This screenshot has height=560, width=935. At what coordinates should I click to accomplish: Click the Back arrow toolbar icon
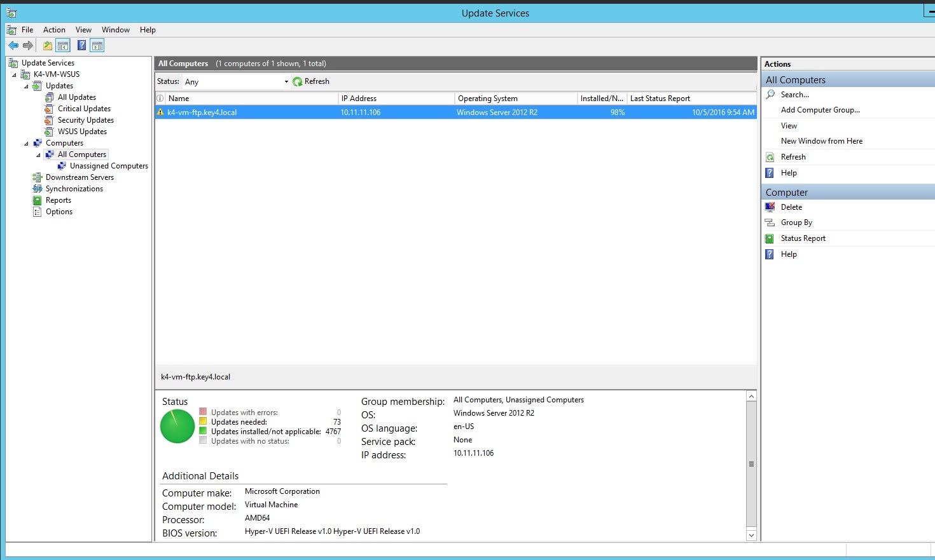pyautogui.click(x=13, y=45)
